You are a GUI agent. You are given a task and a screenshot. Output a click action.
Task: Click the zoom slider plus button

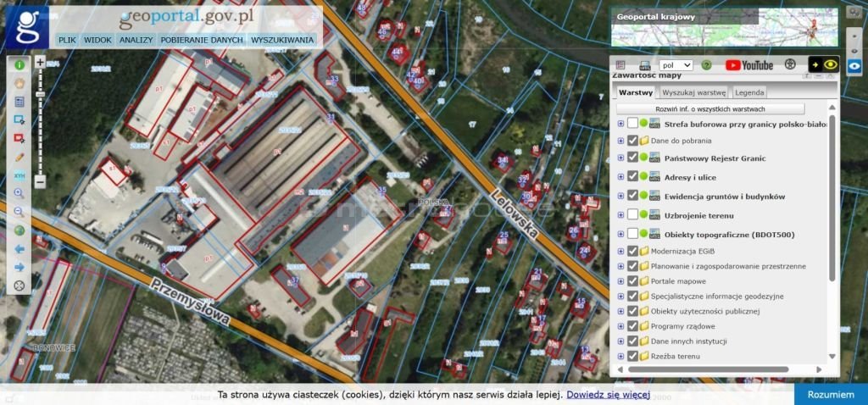click(x=40, y=62)
